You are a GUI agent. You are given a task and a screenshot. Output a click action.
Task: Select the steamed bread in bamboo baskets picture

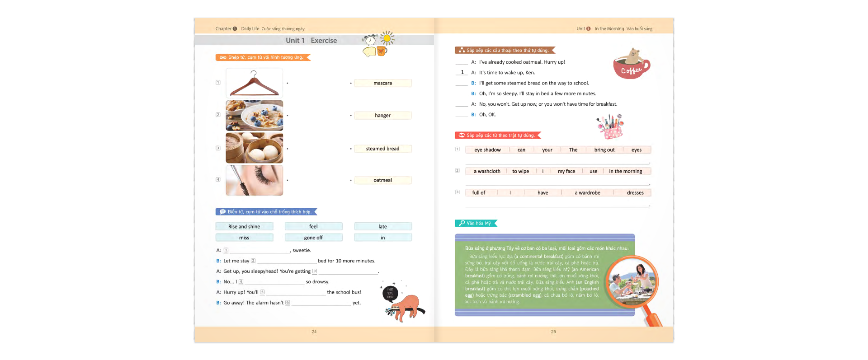[254, 148]
